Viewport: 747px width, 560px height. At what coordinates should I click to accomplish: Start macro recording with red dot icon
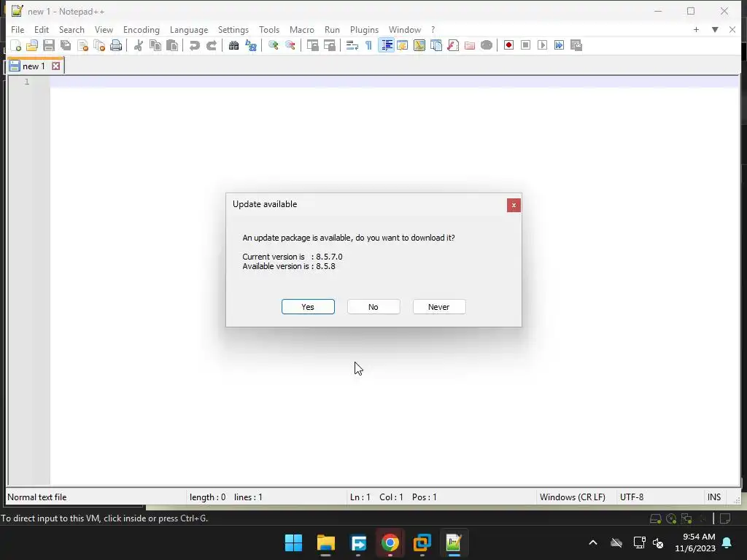(x=508, y=45)
